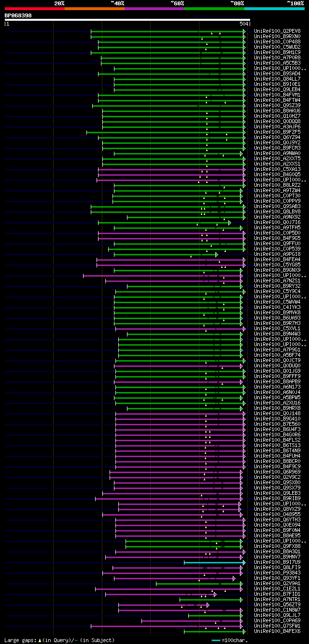Select hit label UniRef100_B9H1C9

tap(277, 52)
